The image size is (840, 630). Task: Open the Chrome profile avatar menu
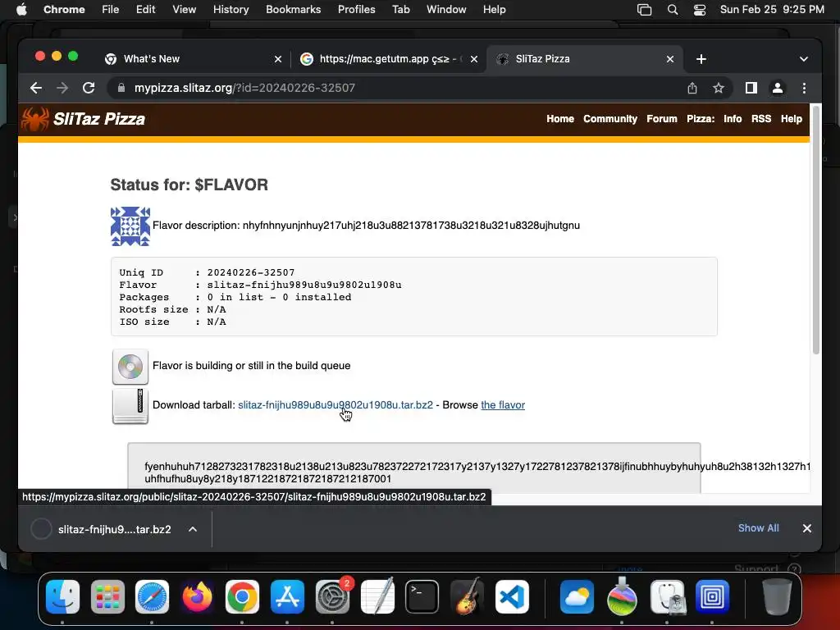click(x=778, y=88)
